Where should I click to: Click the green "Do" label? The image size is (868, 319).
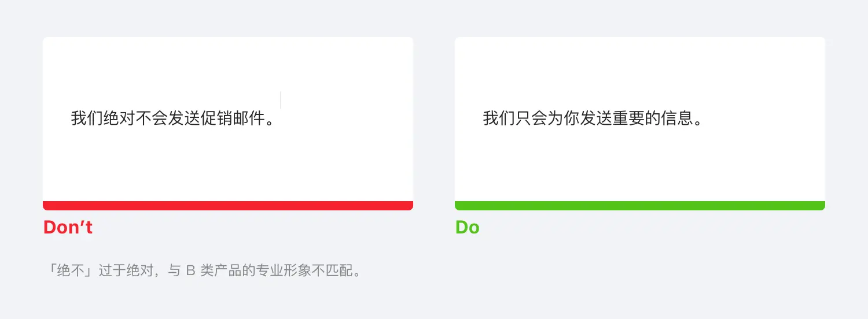coord(467,227)
